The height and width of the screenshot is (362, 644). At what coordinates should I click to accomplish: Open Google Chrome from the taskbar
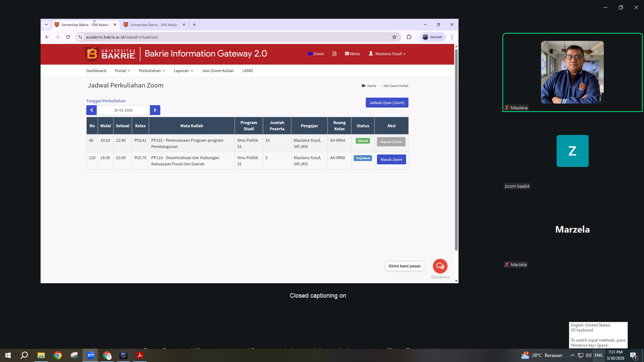(58, 355)
